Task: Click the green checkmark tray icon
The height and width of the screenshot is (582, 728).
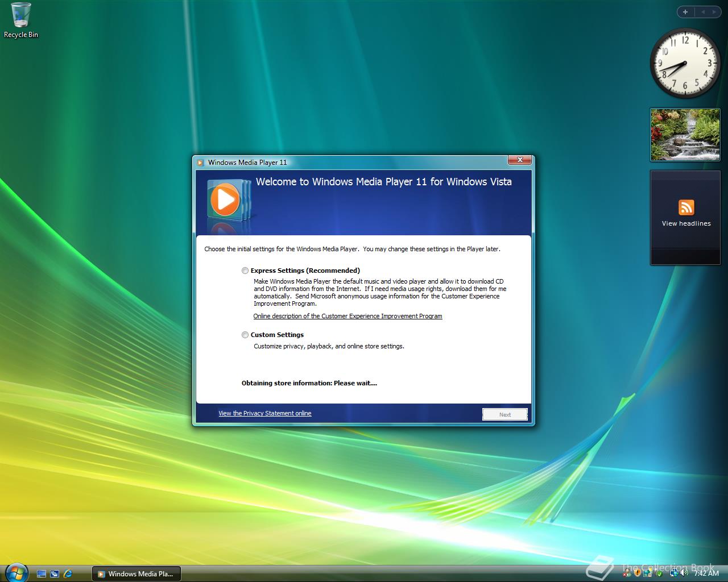Action: tap(659, 574)
